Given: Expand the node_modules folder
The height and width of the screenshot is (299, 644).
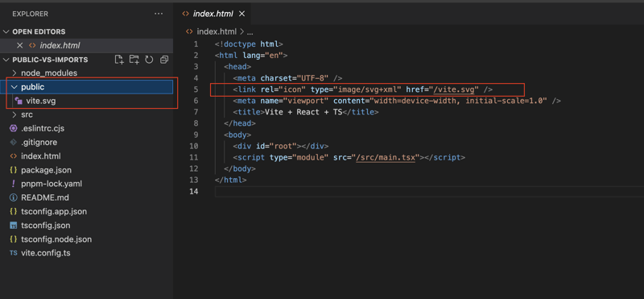Looking at the screenshot, I should [x=14, y=73].
